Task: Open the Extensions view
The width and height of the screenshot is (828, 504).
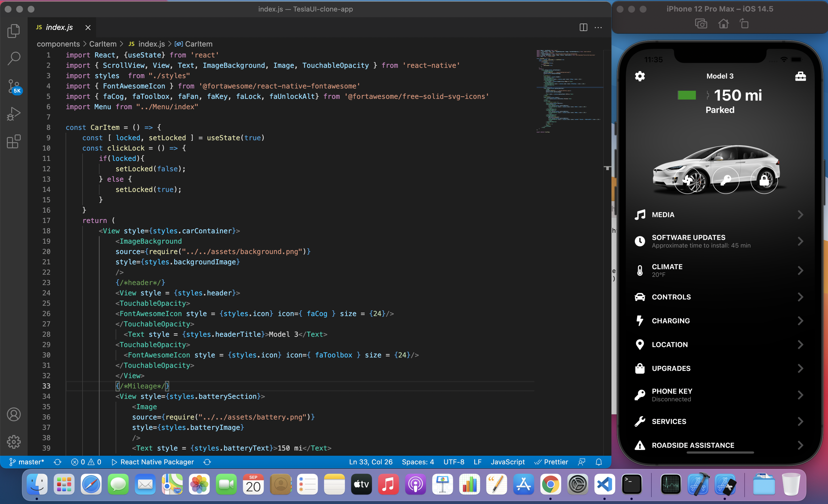Action: pos(14,141)
